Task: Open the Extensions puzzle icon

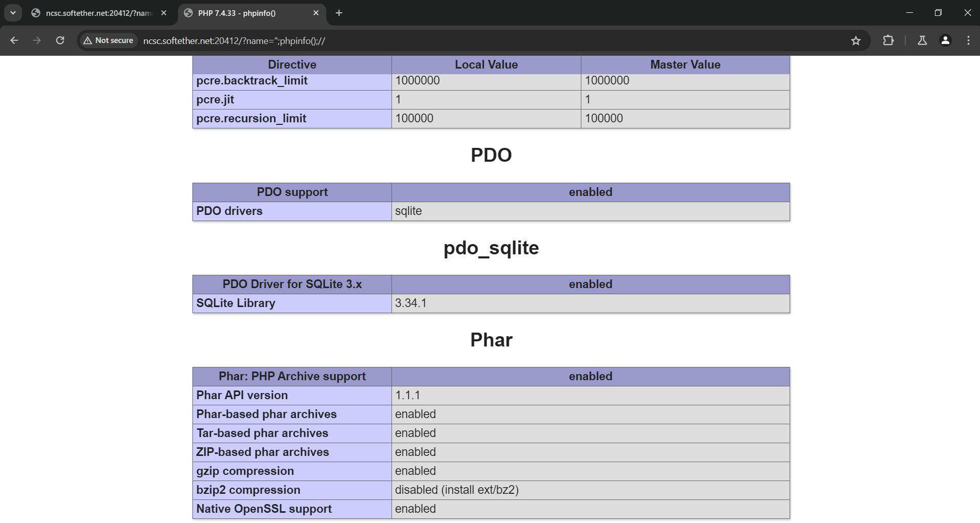Action: click(888, 40)
